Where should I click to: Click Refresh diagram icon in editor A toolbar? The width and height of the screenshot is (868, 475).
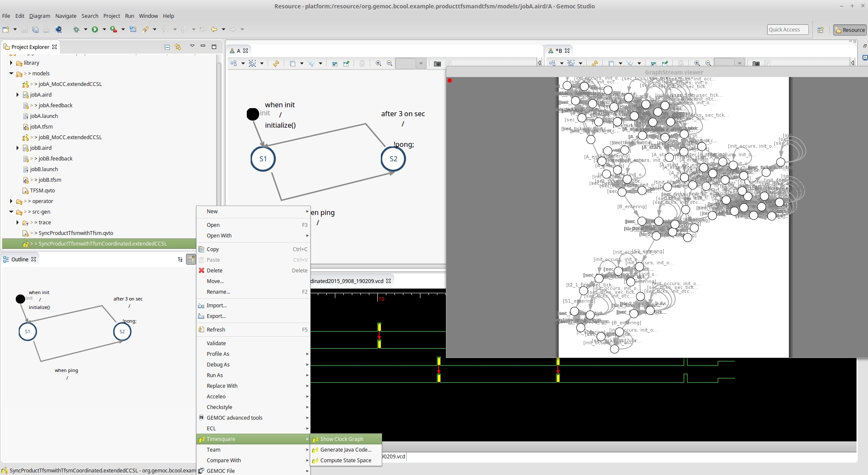tap(276, 63)
